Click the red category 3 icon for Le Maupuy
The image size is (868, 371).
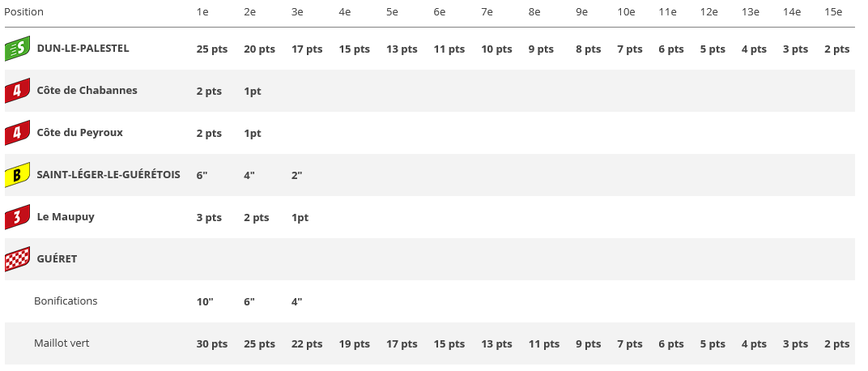[17, 217]
